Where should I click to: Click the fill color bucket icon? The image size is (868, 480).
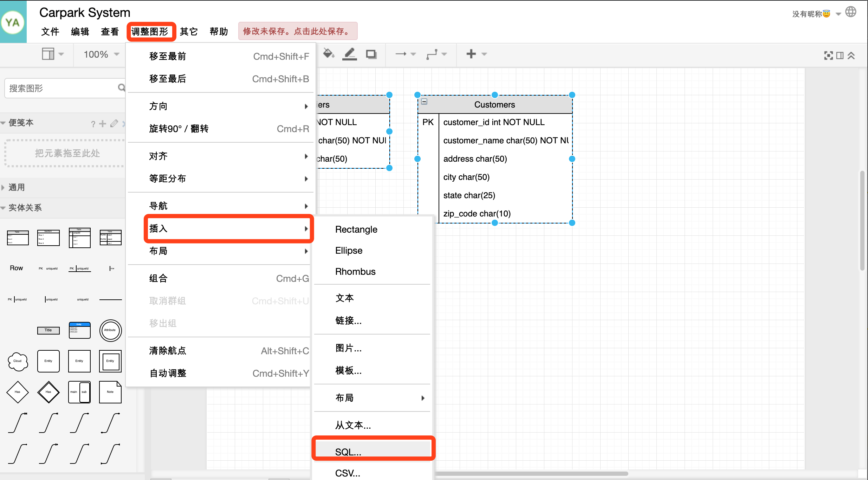point(329,54)
